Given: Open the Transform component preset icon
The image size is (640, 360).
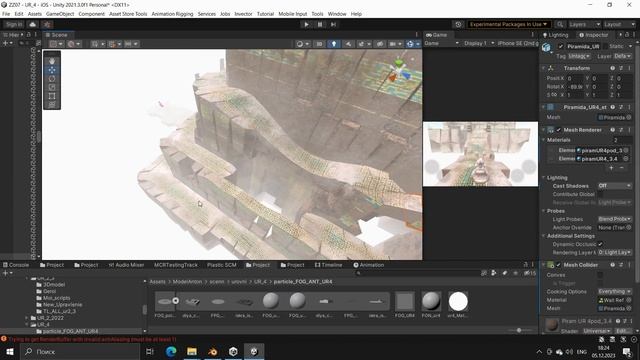Looking at the screenshot, I should 621,68.
